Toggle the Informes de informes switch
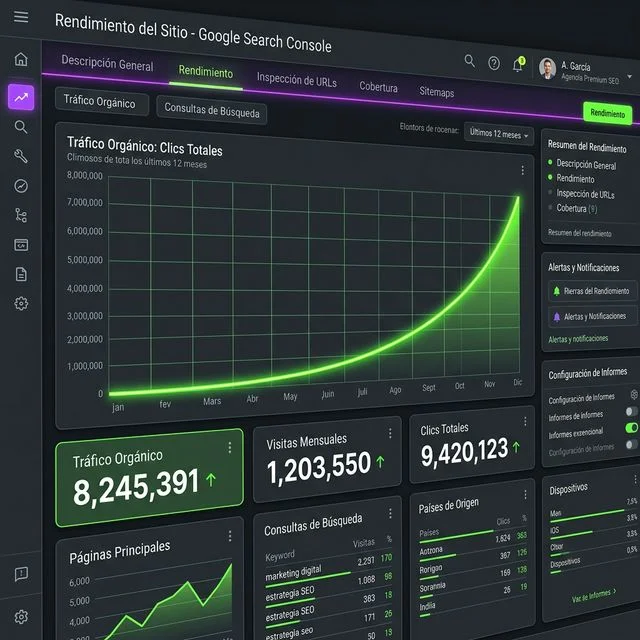The height and width of the screenshot is (640, 640). click(x=632, y=411)
